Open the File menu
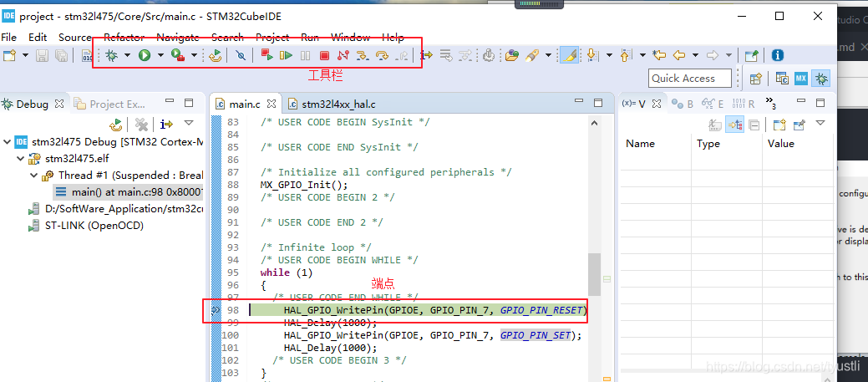The height and width of the screenshot is (382, 868). [x=9, y=37]
